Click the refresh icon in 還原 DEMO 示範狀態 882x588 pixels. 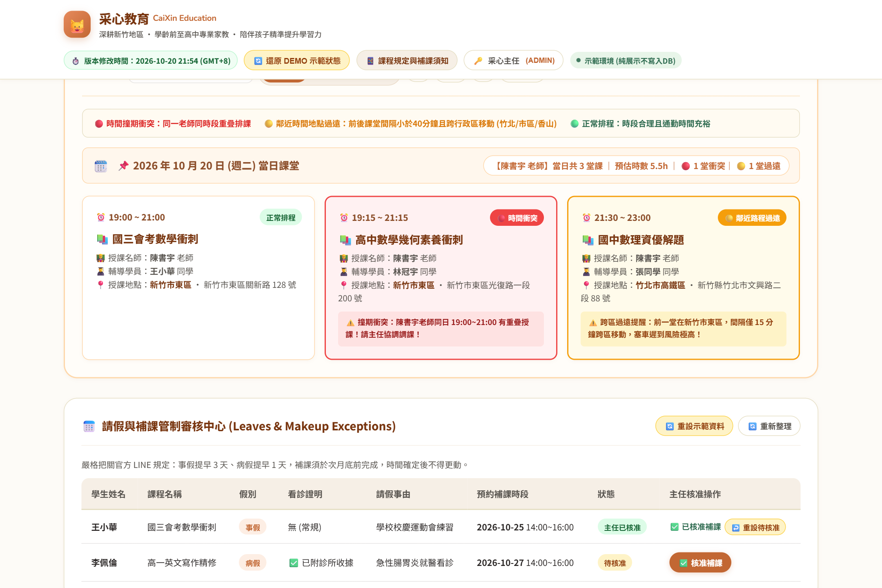258,61
